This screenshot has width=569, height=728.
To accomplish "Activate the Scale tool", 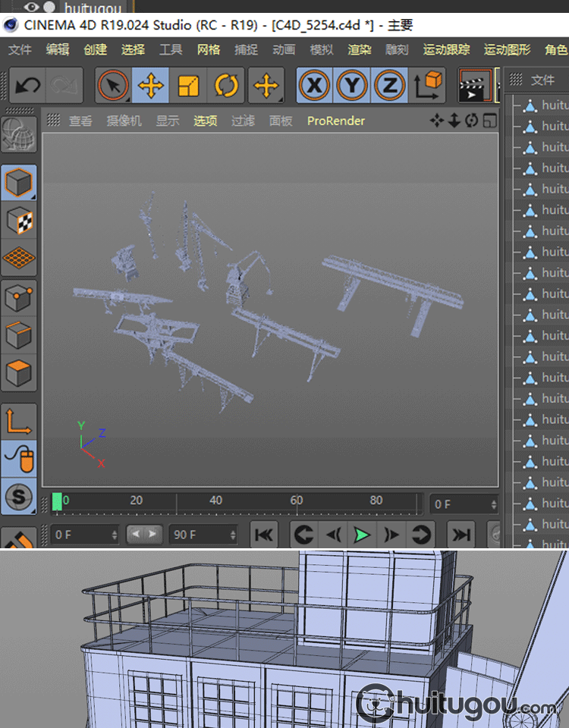I will (x=188, y=86).
